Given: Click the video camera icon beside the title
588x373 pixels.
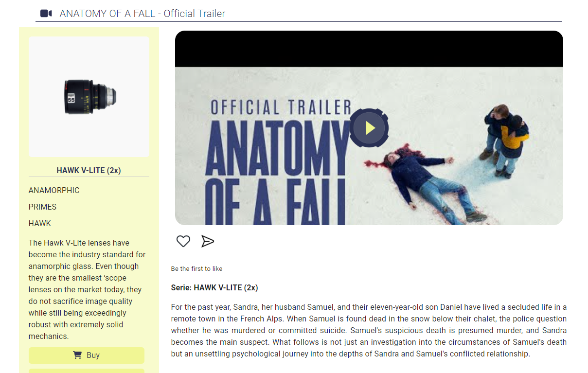Looking at the screenshot, I should tap(46, 13).
